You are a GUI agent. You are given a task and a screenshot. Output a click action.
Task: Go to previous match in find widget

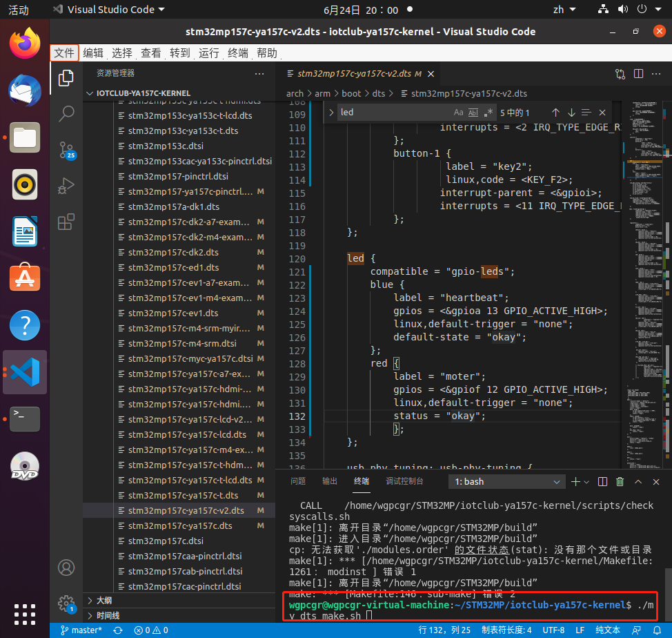pyautogui.click(x=555, y=113)
